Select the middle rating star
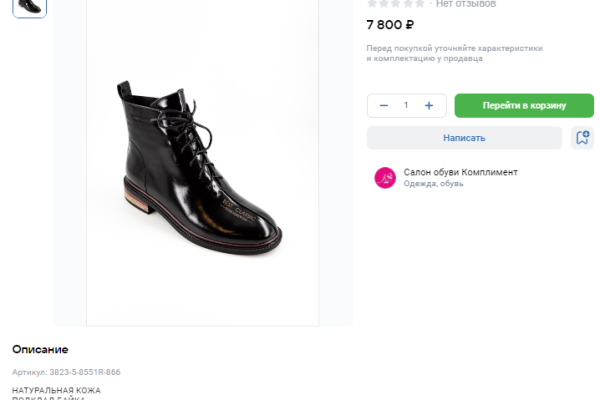 click(x=396, y=4)
